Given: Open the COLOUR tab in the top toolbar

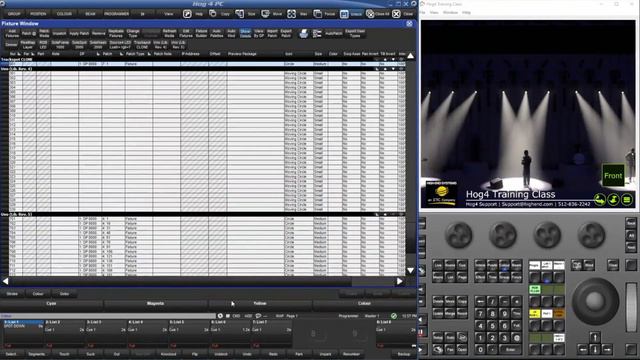Looking at the screenshot, I should click(x=64, y=14).
